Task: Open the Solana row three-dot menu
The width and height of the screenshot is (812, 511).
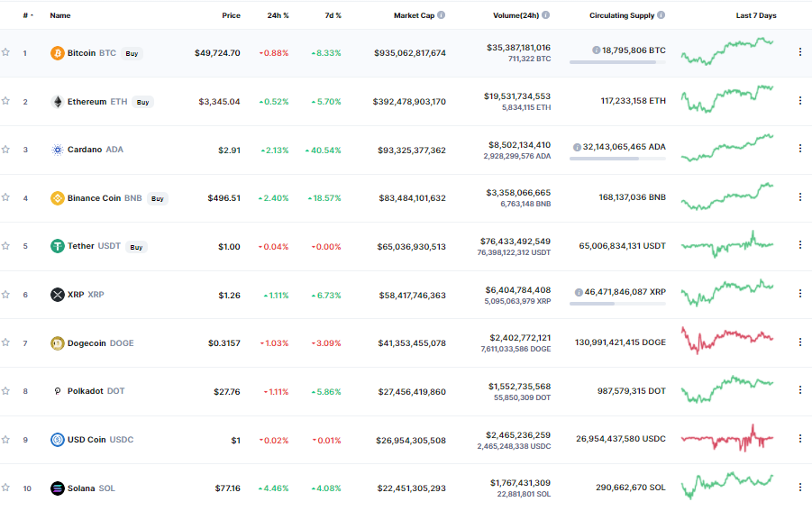Action: 800,488
